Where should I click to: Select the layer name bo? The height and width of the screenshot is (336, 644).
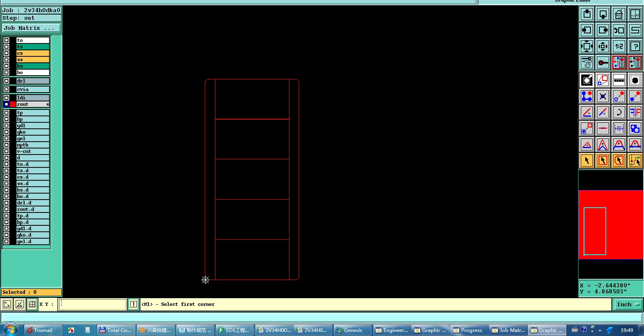(x=33, y=72)
